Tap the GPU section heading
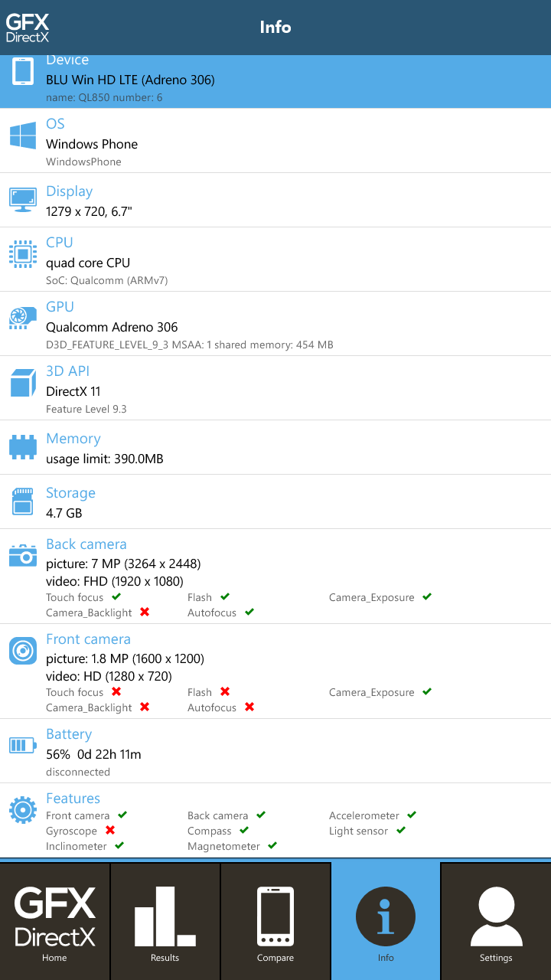The width and height of the screenshot is (551, 980). pos(60,307)
